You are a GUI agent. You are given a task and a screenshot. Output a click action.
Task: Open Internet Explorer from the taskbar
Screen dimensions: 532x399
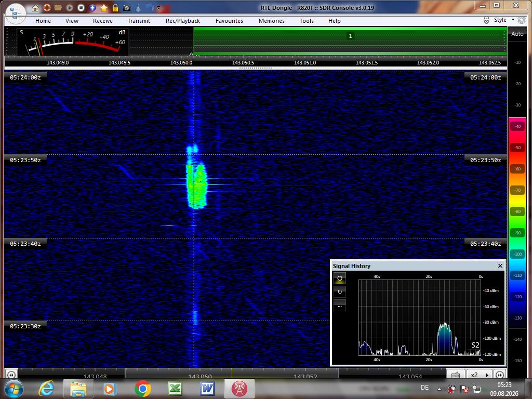point(46,389)
